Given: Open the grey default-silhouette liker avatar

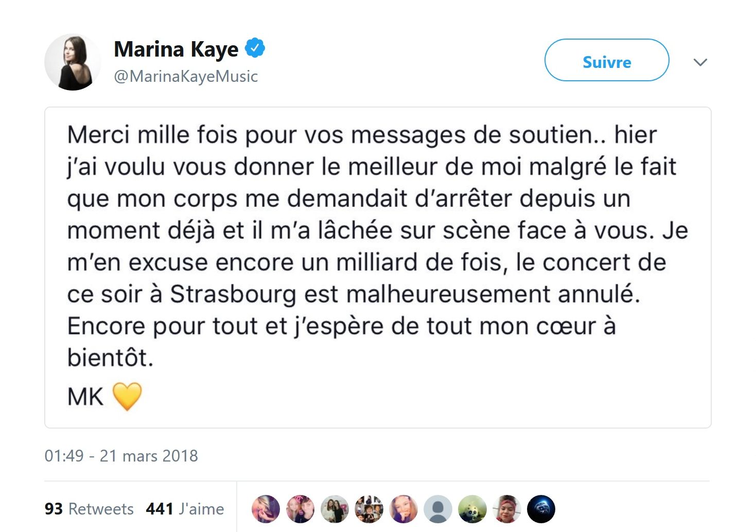Looking at the screenshot, I should (x=438, y=509).
